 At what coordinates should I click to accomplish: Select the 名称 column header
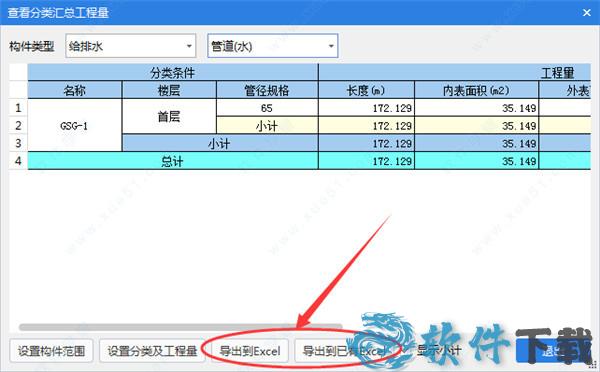point(75,90)
